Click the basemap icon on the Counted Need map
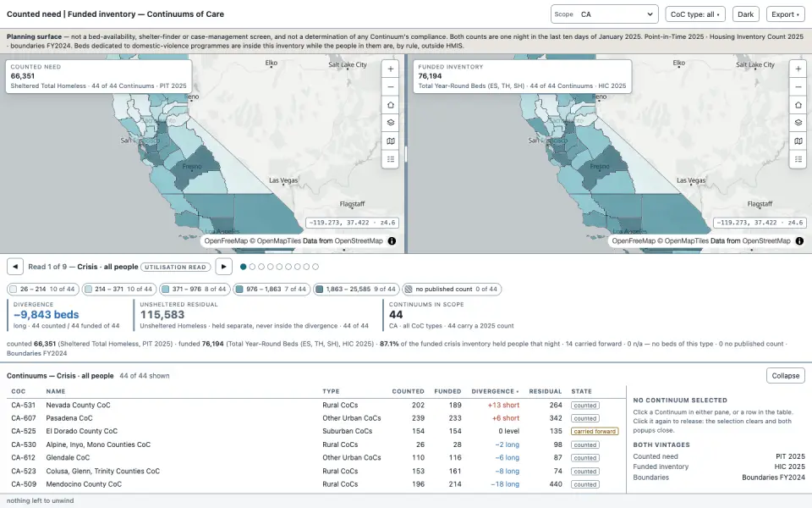 point(391,141)
